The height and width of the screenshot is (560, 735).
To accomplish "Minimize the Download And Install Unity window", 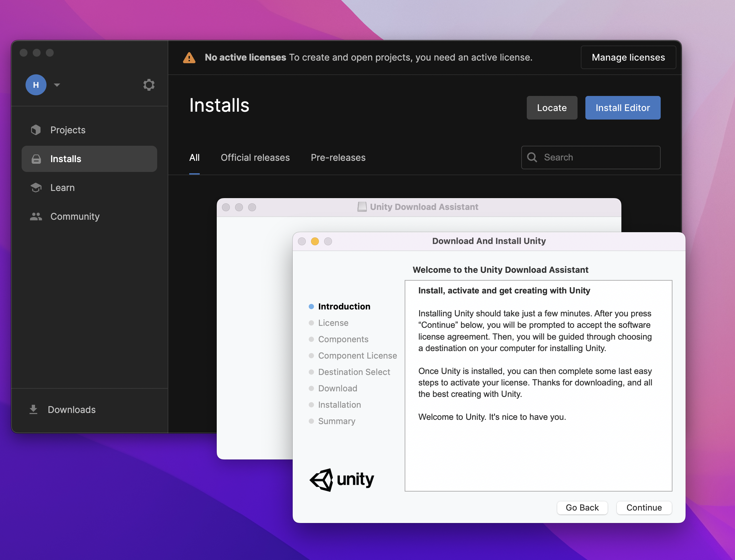I will coord(315,241).
